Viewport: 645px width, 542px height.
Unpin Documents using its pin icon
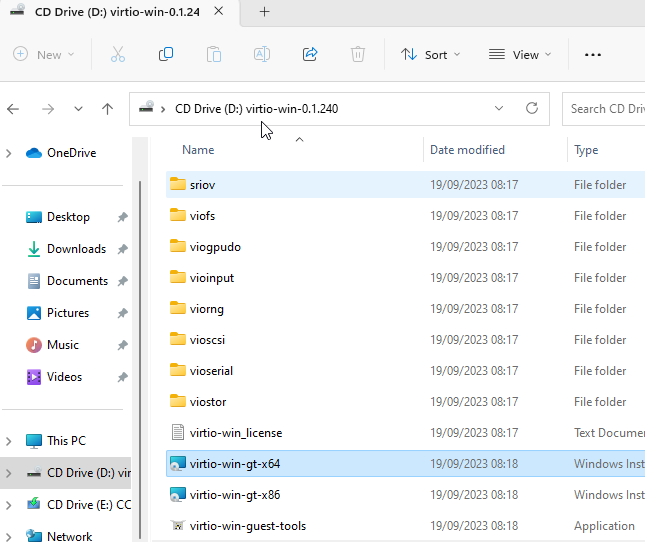[123, 281]
